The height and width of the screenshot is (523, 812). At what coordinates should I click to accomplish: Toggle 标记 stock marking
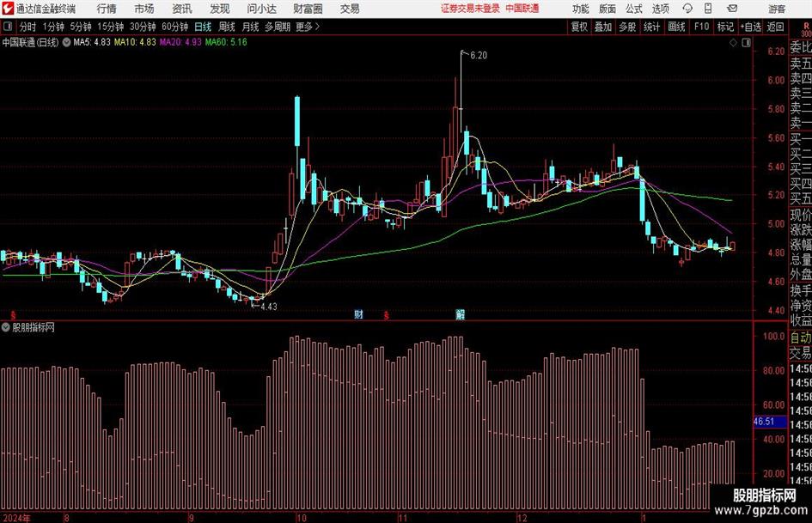pyautogui.click(x=725, y=27)
